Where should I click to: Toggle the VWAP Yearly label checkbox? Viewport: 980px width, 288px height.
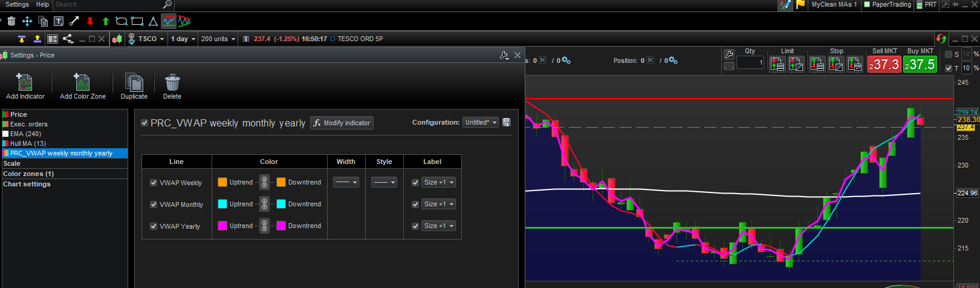click(415, 226)
